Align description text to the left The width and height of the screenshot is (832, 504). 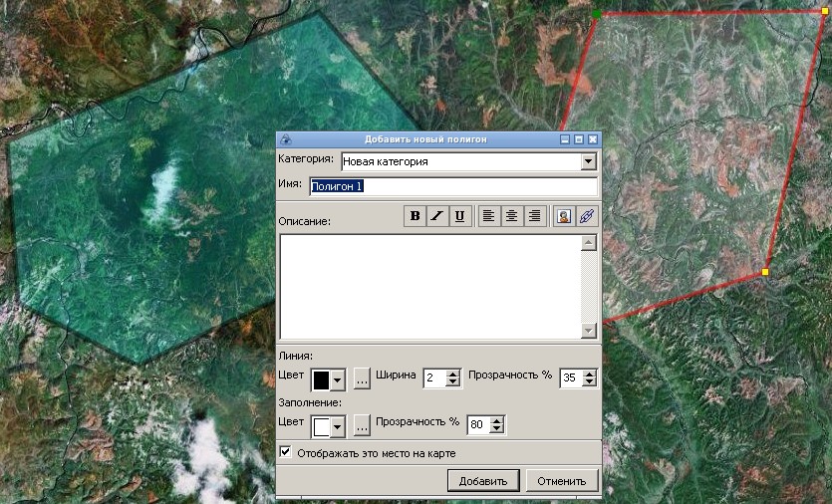[488, 216]
